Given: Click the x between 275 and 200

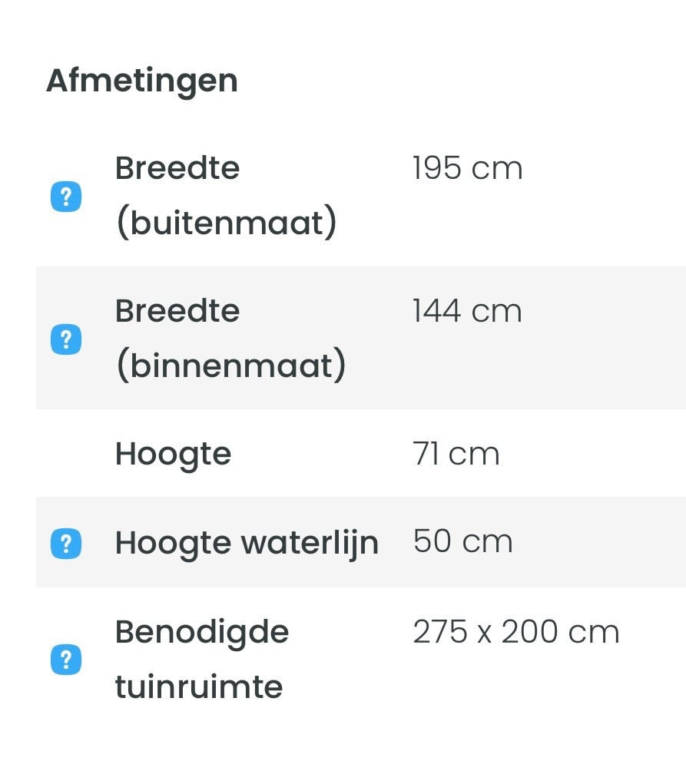Looking at the screenshot, I should coord(485,635).
